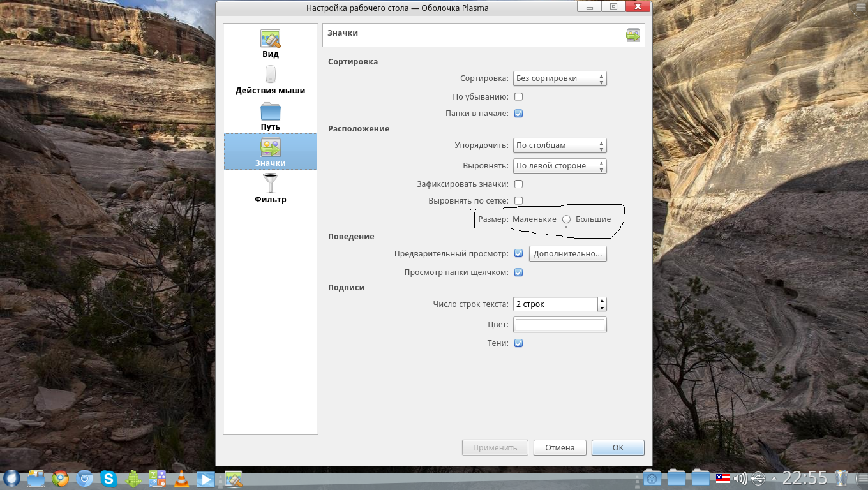Screen dimensions: 868x490
Task: Open the Home folder icon in the panel
Action: point(652,478)
